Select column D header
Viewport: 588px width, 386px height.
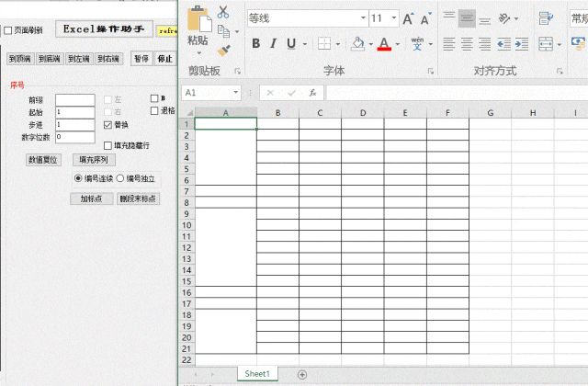click(363, 112)
